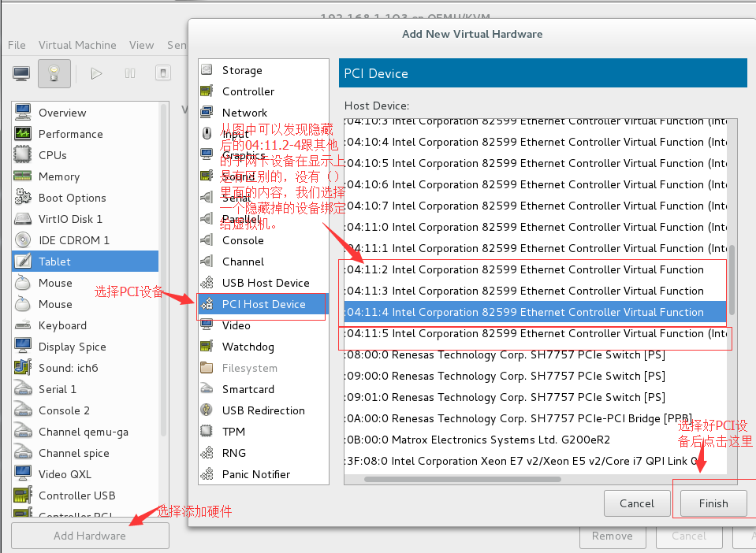Viewport: 756px width, 553px height.
Task: Open the View menu
Action: click(142, 45)
